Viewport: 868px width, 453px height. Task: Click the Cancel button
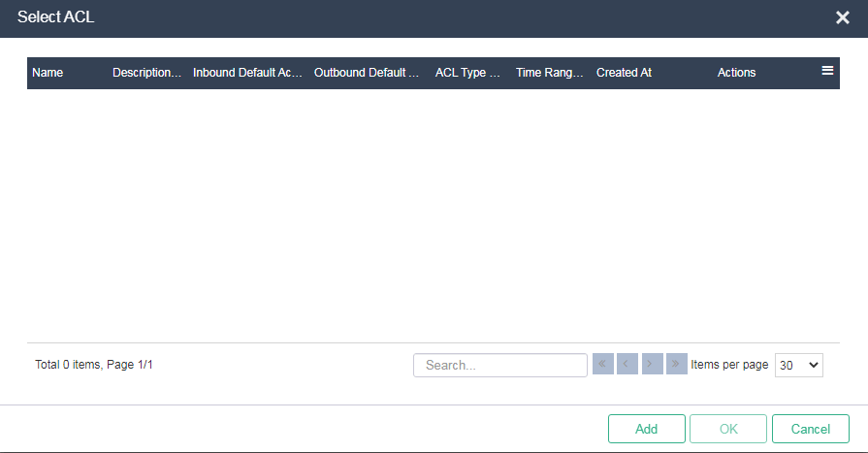coord(811,429)
